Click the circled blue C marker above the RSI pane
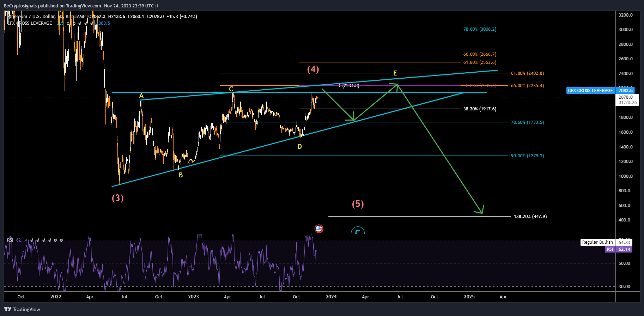The height and width of the screenshot is (316, 644). click(x=358, y=231)
